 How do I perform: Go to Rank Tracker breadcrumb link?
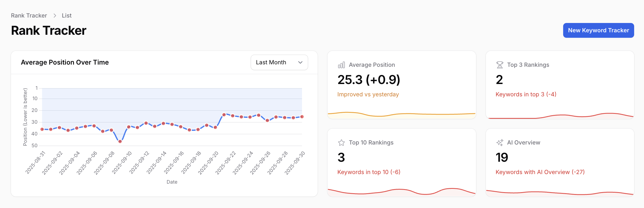[x=29, y=16]
